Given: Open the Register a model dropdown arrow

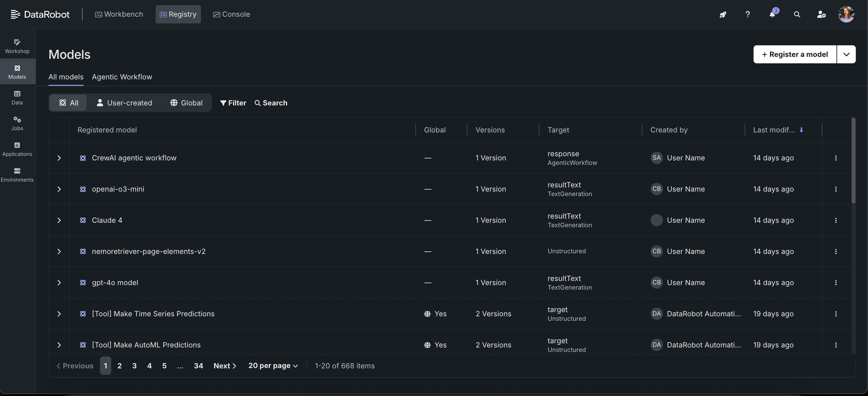Looking at the screenshot, I should point(846,54).
